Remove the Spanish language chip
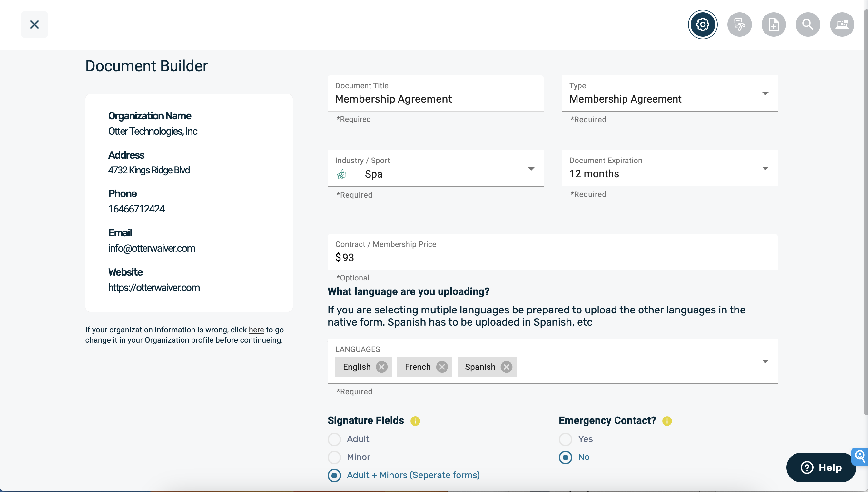868x492 pixels. (x=506, y=367)
